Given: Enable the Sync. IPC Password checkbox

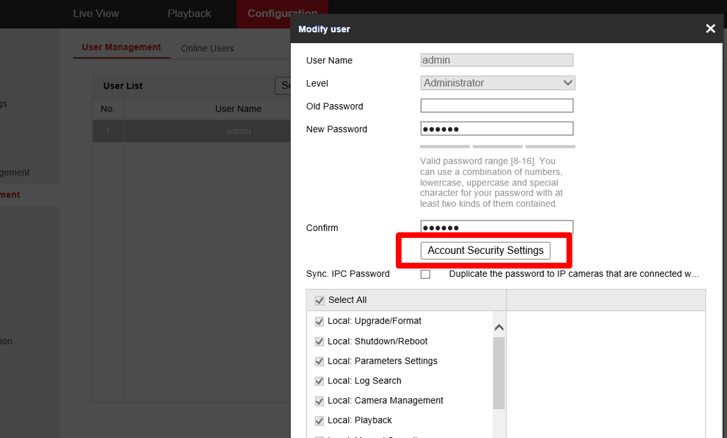Looking at the screenshot, I should [425, 274].
